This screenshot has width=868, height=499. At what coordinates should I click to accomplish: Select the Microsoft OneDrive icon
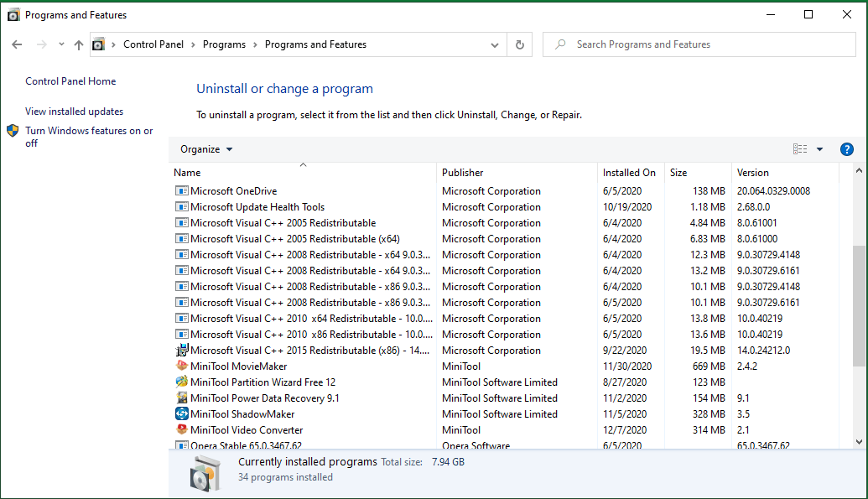(182, 190)
